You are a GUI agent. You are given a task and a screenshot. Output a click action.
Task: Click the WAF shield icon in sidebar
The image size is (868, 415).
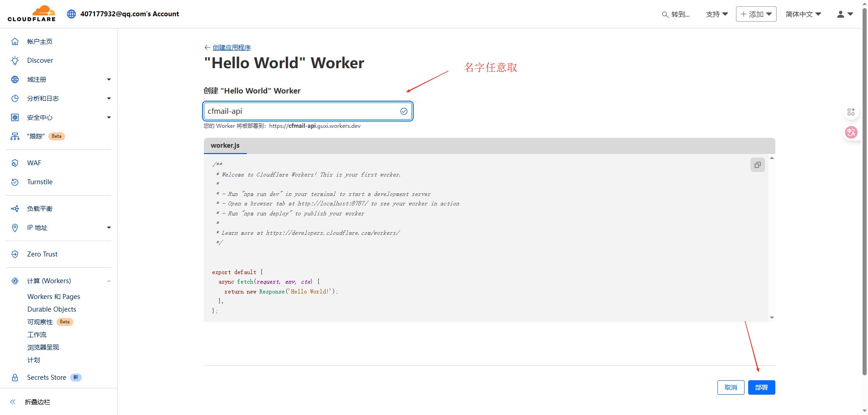click(15, 163)
